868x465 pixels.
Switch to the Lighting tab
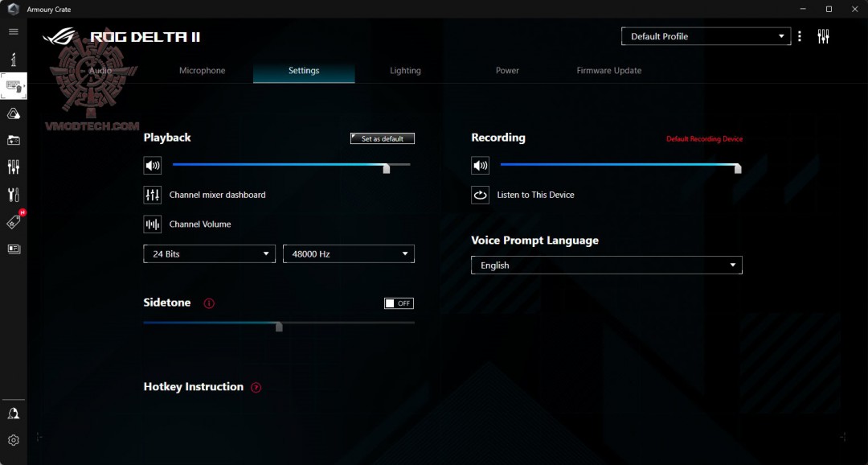coord(405,70)
